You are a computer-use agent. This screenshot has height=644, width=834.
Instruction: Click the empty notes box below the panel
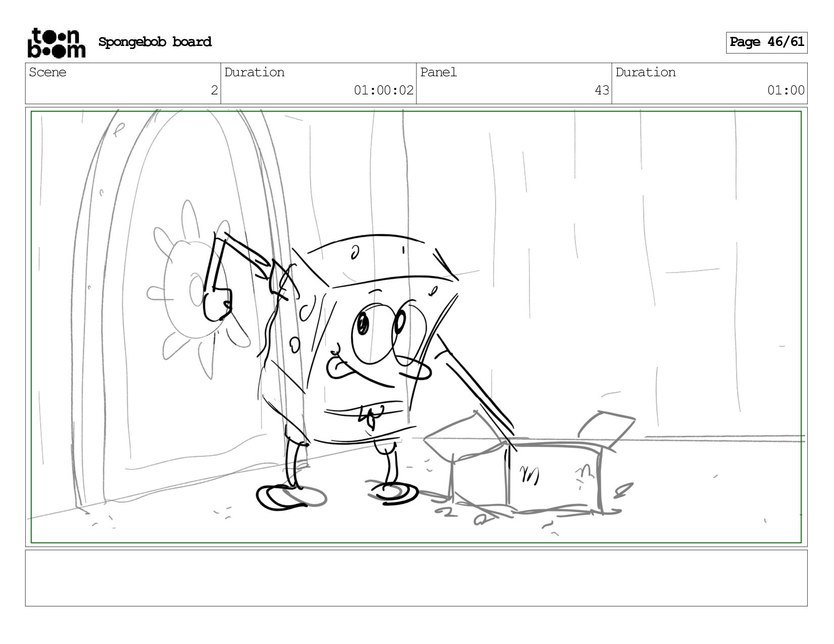point(416,578)
